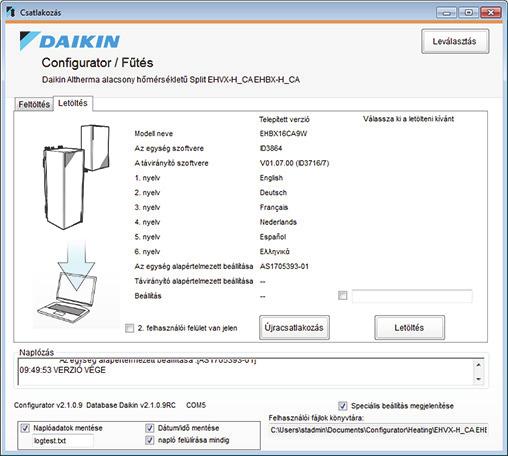508x456 pixels.
Task: Click the model name EHBX16CA9W
Action: [x=283, y=134]
